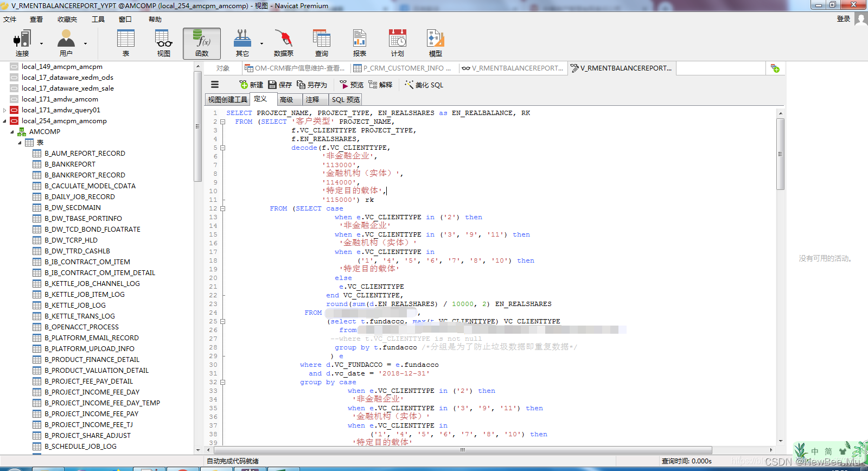Open the 其它 dropdown arrow
This screenshot has width=868, height=471.
[261, 43]
